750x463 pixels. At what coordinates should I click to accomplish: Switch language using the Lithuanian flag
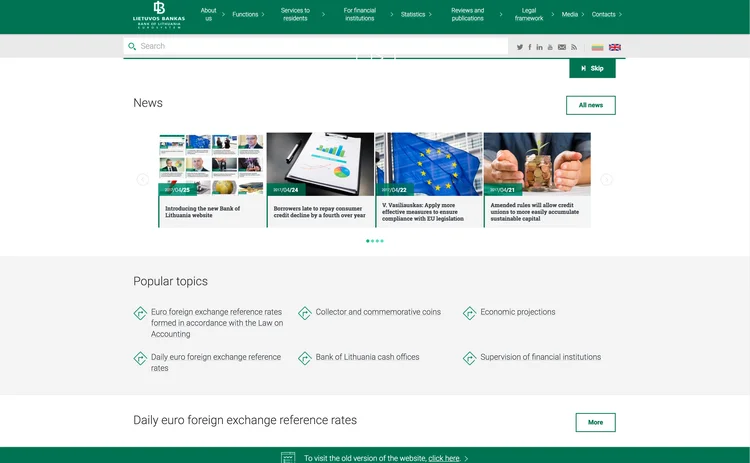pos(597,47)
